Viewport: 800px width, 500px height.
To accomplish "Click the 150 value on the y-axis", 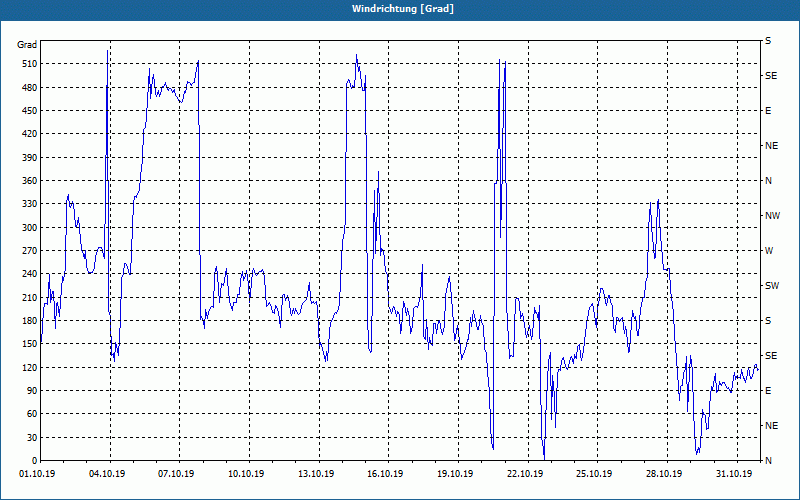I will pyautogui.click(x=30, y=344).
